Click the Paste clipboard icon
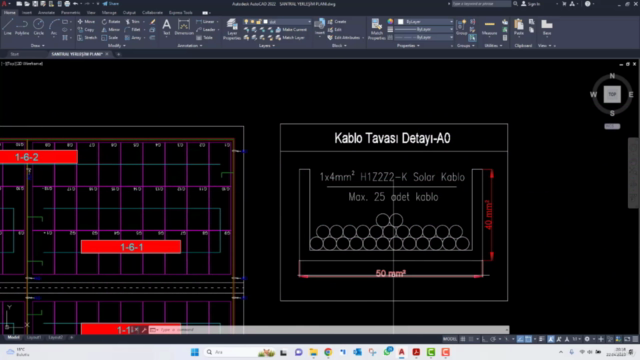 [x=519, y=27]
